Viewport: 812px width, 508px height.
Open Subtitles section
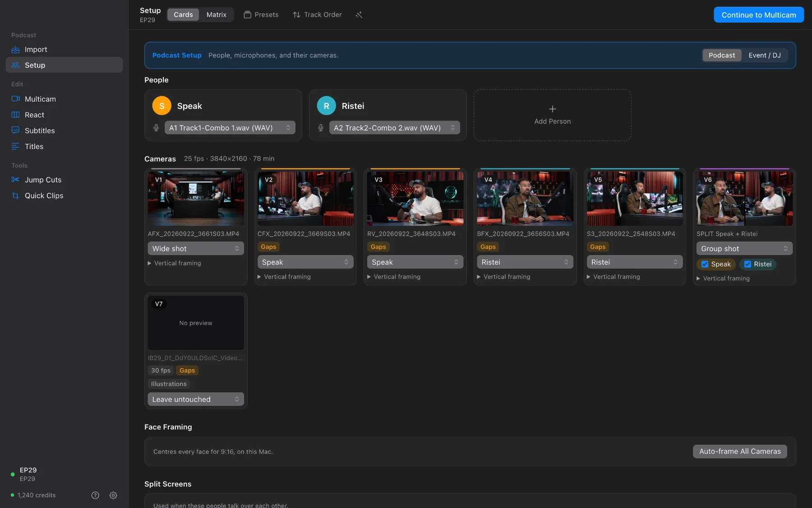(x=64, y=130)
